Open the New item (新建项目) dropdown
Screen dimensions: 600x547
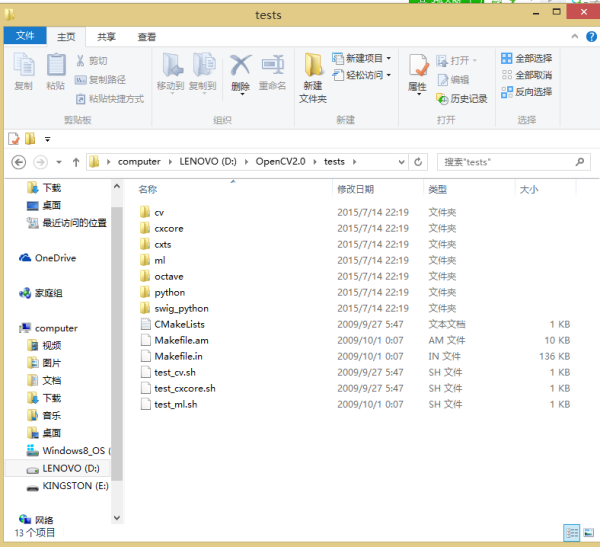362,58
